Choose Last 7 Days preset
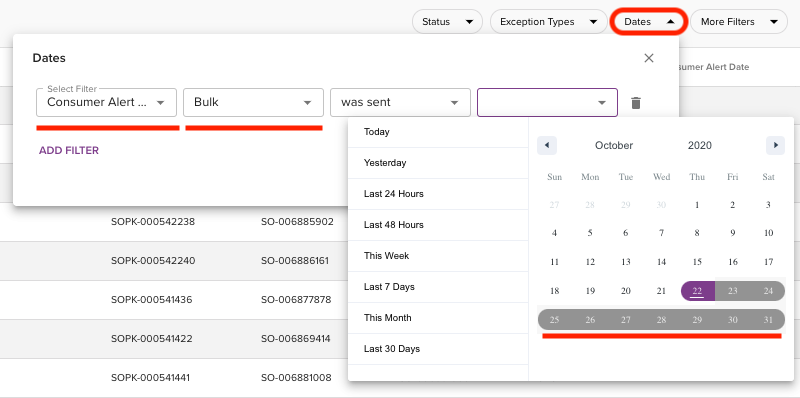 coord(438,287)
